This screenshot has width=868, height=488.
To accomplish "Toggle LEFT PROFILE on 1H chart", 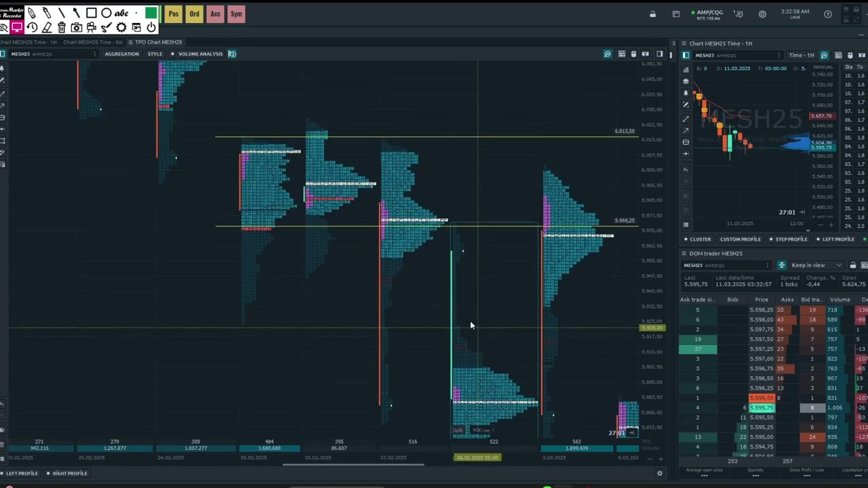I will click(x=835, y=239).
